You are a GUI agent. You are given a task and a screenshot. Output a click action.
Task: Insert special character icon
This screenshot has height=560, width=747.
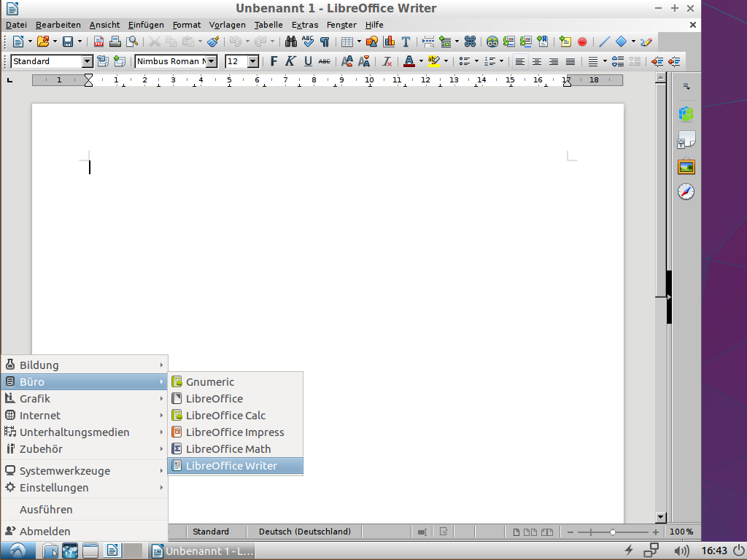point(470,42)
